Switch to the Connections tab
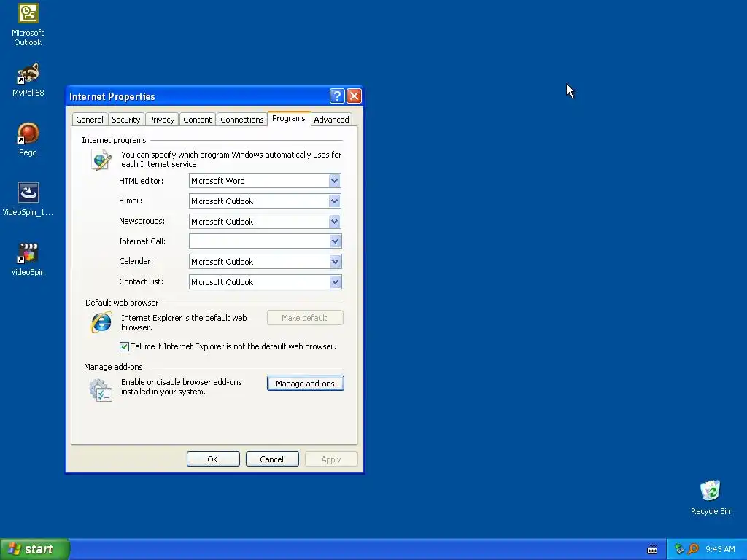The width and height of the screenshot is (747, 560). pyautogui.click(x=242, y=120)
